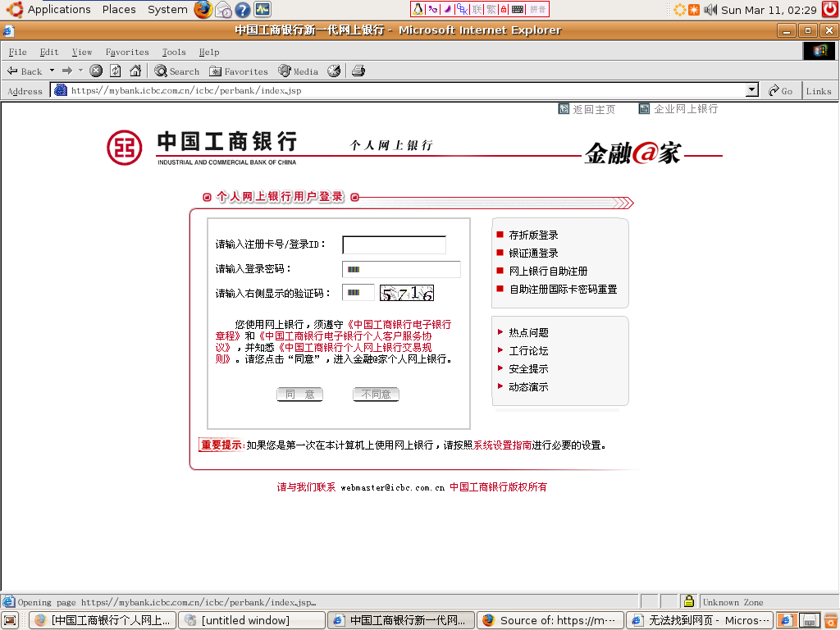840x630 pixels.
Task: Switch to the 'Source of: https://m…' taskbar window
Action: [x=550, y=620]
